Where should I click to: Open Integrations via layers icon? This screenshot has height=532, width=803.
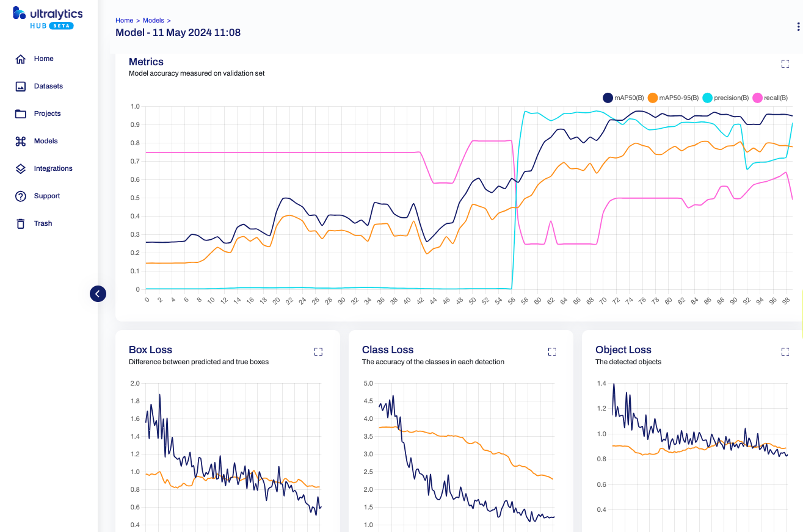(x=21, y=169)
